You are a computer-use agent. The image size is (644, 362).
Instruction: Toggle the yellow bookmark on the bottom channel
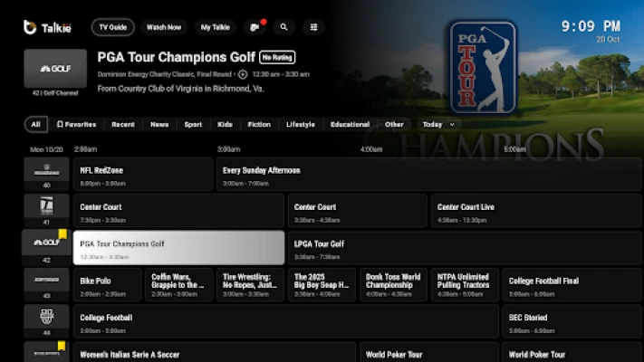(62, 346)
